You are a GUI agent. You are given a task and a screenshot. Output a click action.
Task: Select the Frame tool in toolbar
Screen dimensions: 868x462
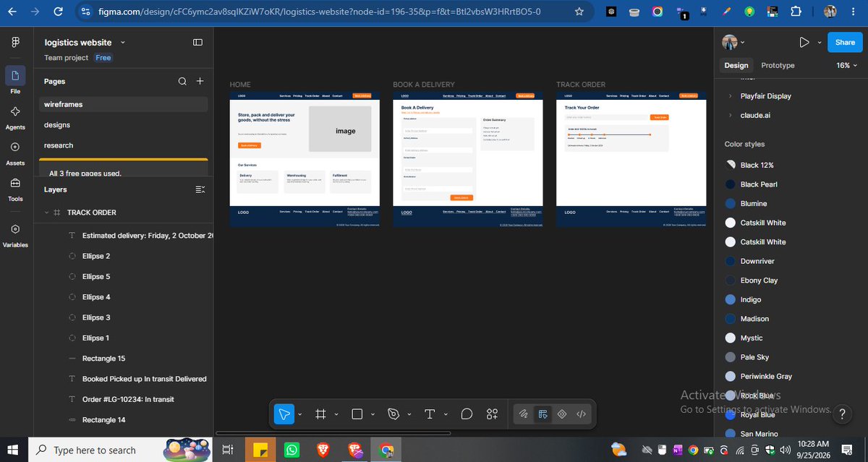[320, 414]
